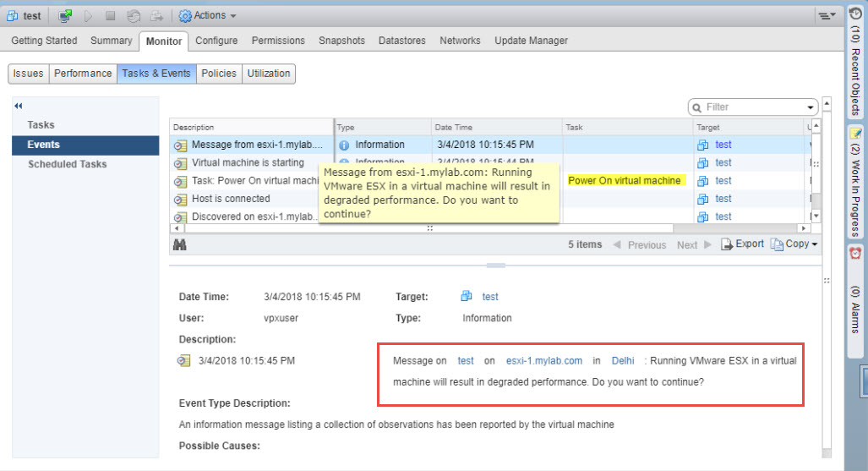Open the Datastores tab
The height and width of the screenshot is (471, 868).
pyautogui.click(x=402, y=41)
